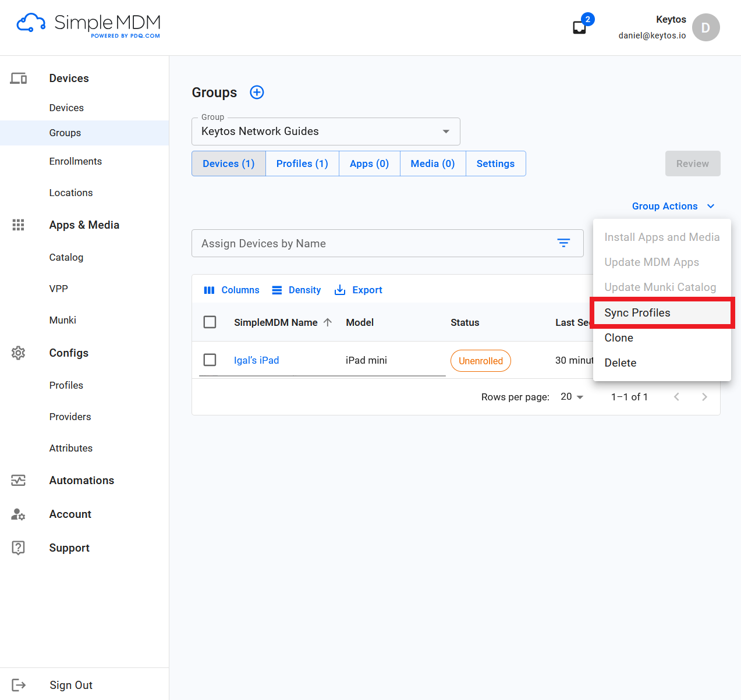741x700 pixels.
Task: Go to Enrollments in sidebar
Action: pos(76,161)
